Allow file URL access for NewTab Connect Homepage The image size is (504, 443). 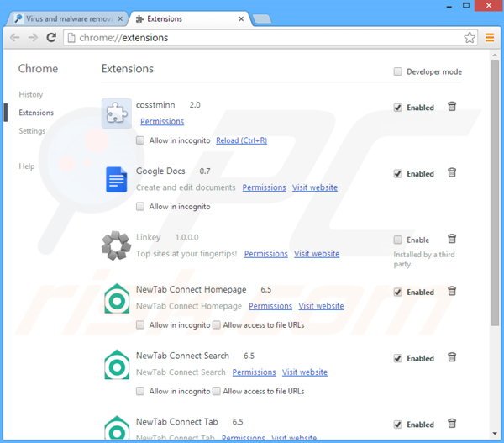217,324
